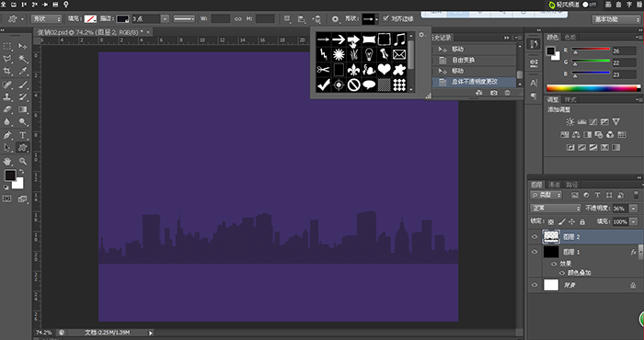Click the 图层 2 layer thumbnail

click(x=551, y=237)
